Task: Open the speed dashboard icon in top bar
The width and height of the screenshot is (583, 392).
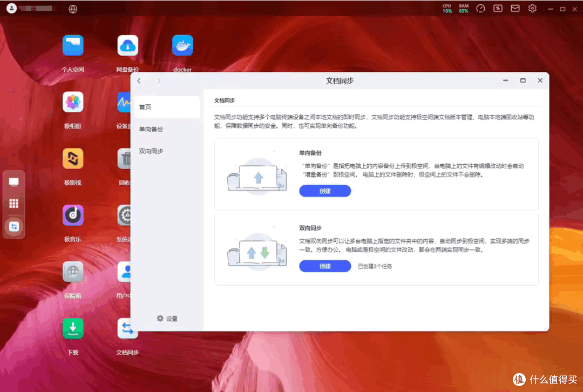Action: click(480, 8)
